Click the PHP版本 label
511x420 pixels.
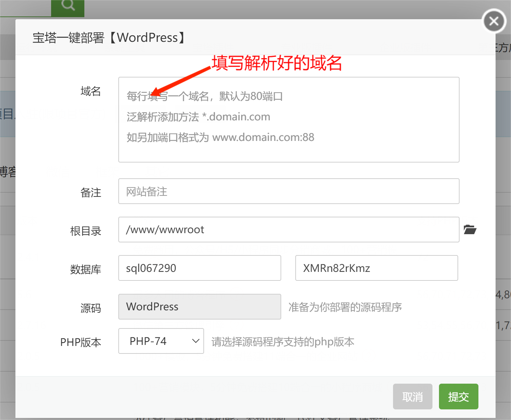pos(81,342)
